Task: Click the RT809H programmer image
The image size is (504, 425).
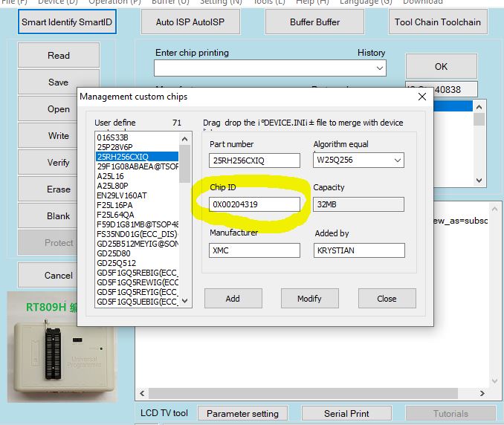Action: 62,347
